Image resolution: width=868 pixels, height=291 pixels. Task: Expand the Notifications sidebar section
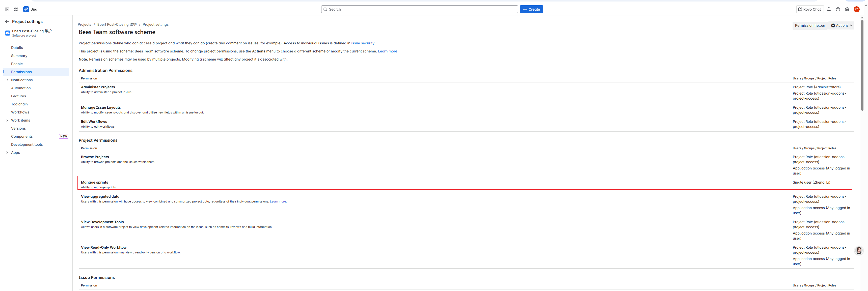7,80
